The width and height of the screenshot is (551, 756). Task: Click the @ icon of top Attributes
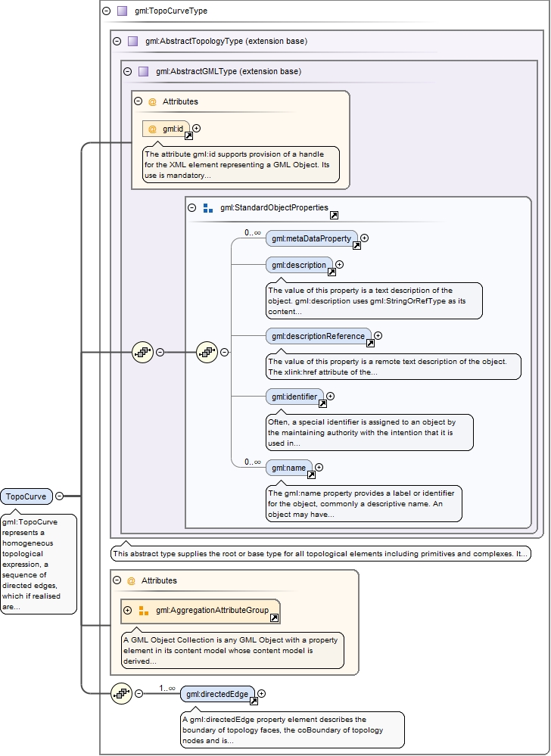(152, 101)
